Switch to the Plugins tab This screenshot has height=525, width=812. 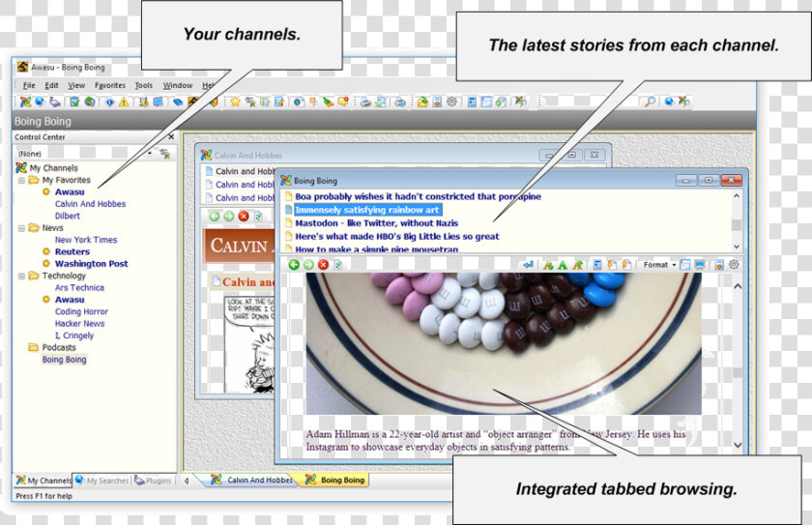153,481
